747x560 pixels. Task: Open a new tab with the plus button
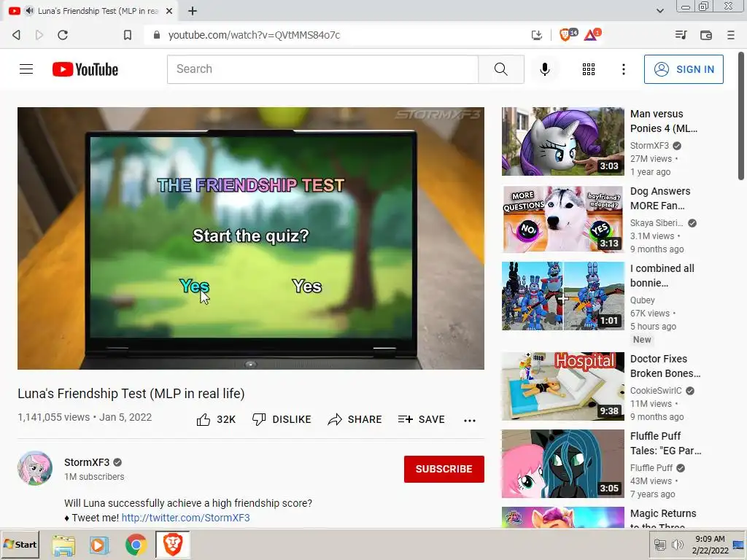pyautogui.click(x=193, y=10)
